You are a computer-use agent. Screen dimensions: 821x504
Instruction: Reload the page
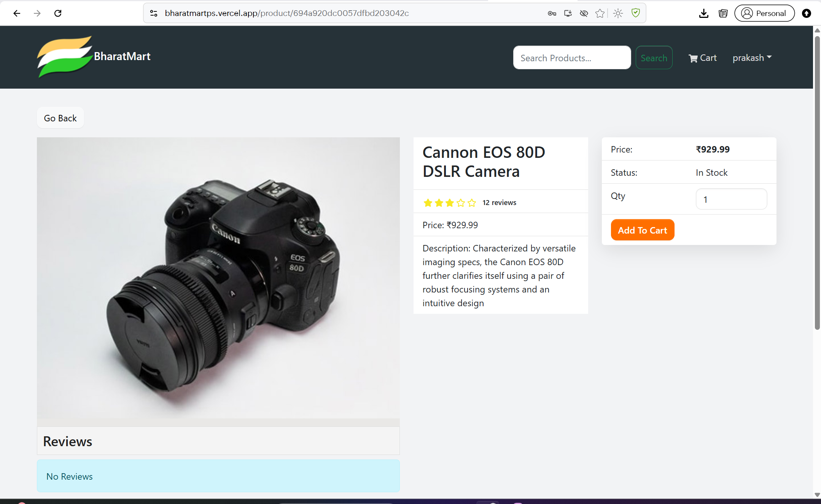coord(58,13)
